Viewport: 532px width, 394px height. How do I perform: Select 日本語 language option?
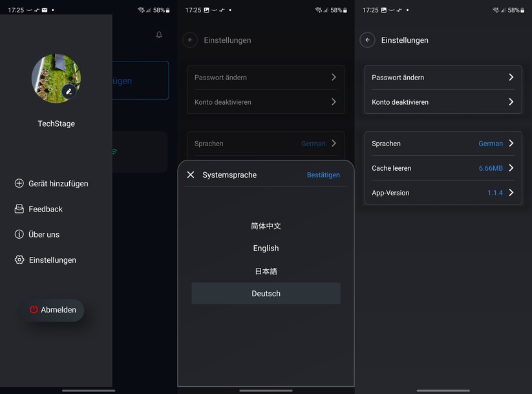[x=266, y=271]
